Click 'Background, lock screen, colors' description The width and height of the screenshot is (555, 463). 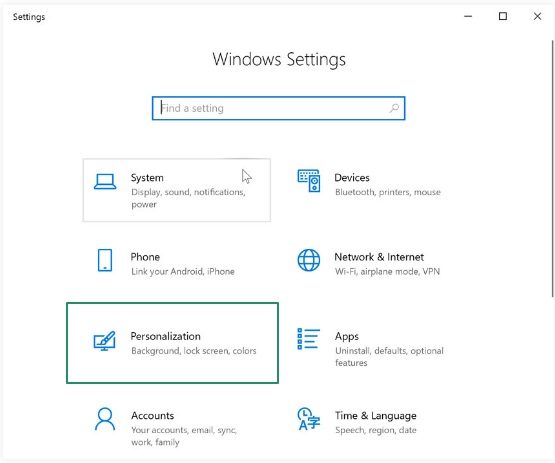(x=194, y=351)
